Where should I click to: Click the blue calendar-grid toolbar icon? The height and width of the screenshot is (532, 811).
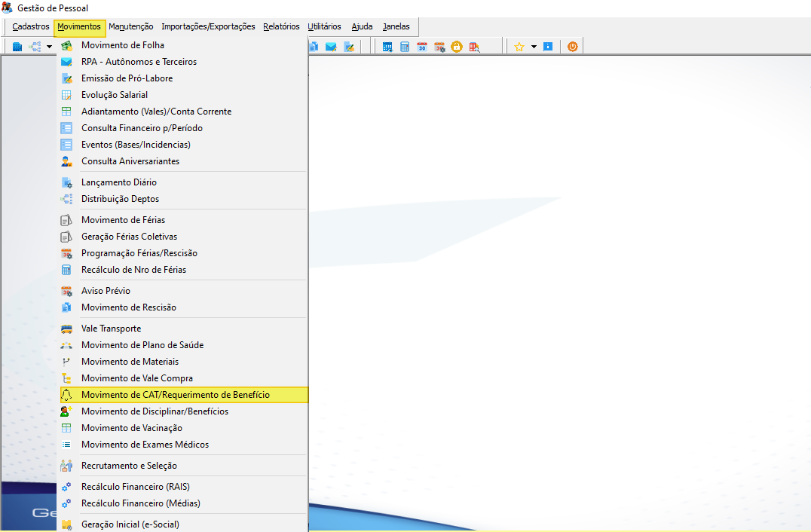387,47
